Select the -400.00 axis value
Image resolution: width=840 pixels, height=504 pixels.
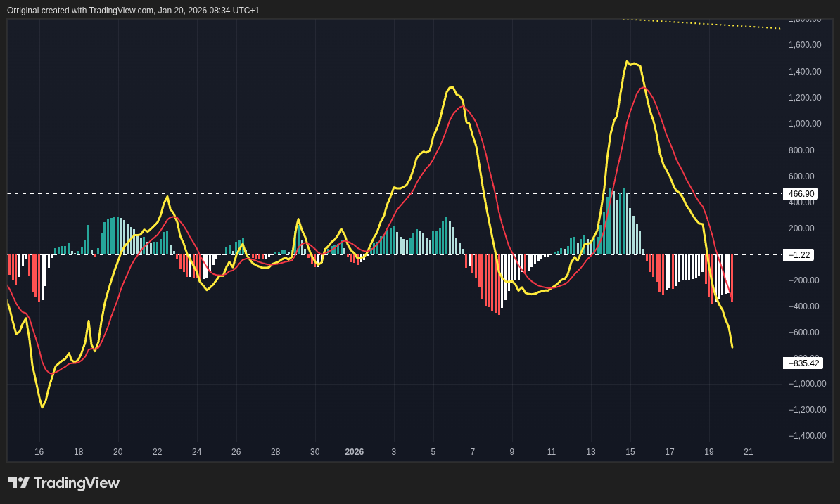803,306
